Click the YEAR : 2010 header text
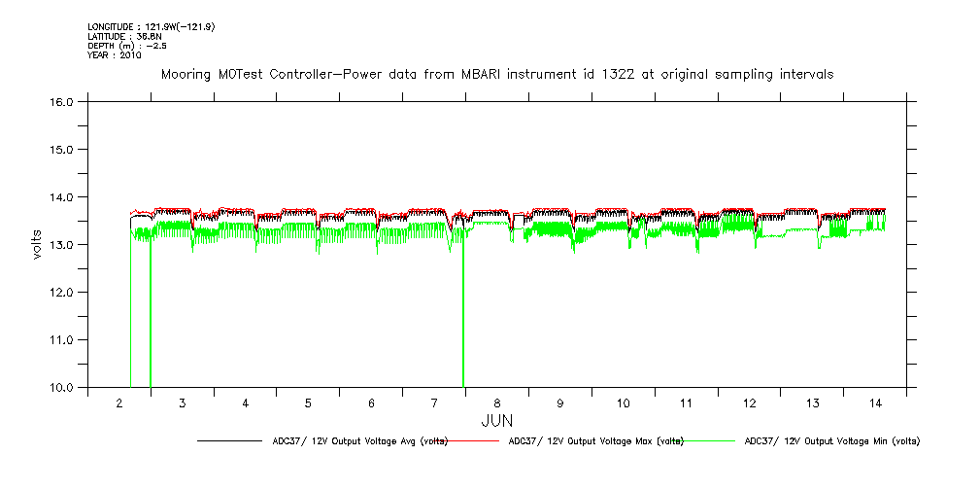The height and width of the screenshot is (490, 980). (x=115, y=55)
